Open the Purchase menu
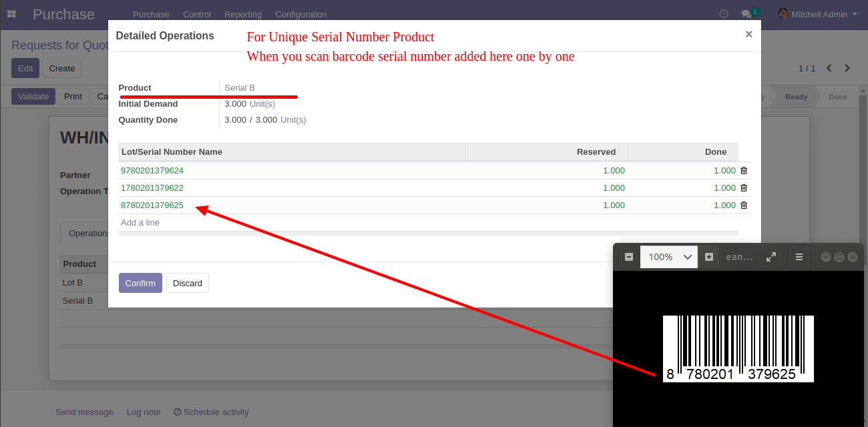868x427 pixels. 151,14
